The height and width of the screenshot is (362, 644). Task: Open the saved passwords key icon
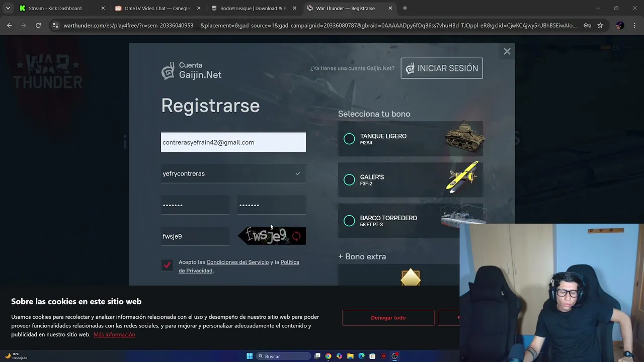click(x=587, y=25)
